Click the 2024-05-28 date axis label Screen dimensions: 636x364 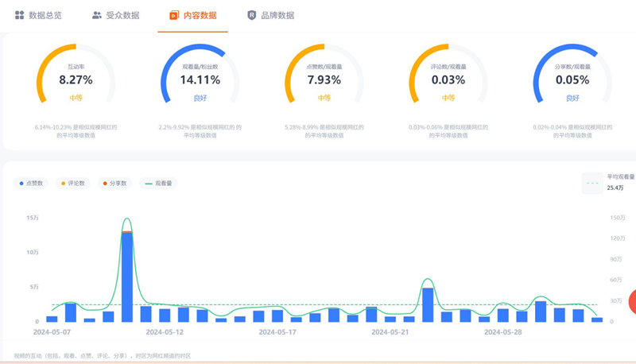pyautogui.click(x=503, y=331)
